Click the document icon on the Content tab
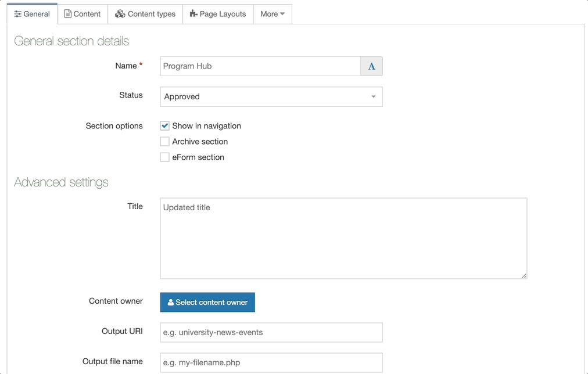 pyautogui.click(x=69, y=13)
